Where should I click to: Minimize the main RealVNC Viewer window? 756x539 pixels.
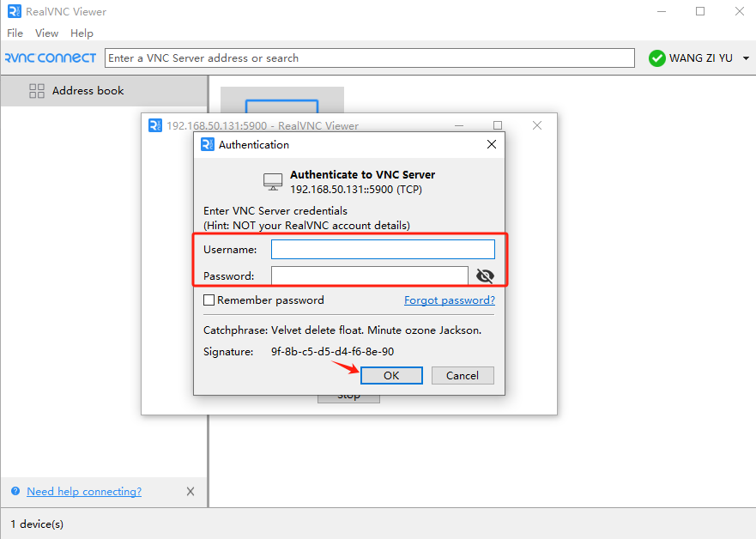pos(662,11)
